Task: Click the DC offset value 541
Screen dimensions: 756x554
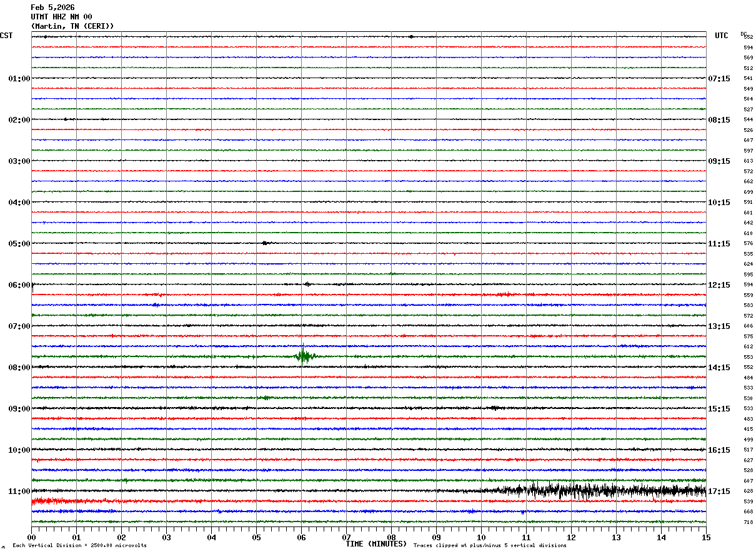Action: point(748,79)
